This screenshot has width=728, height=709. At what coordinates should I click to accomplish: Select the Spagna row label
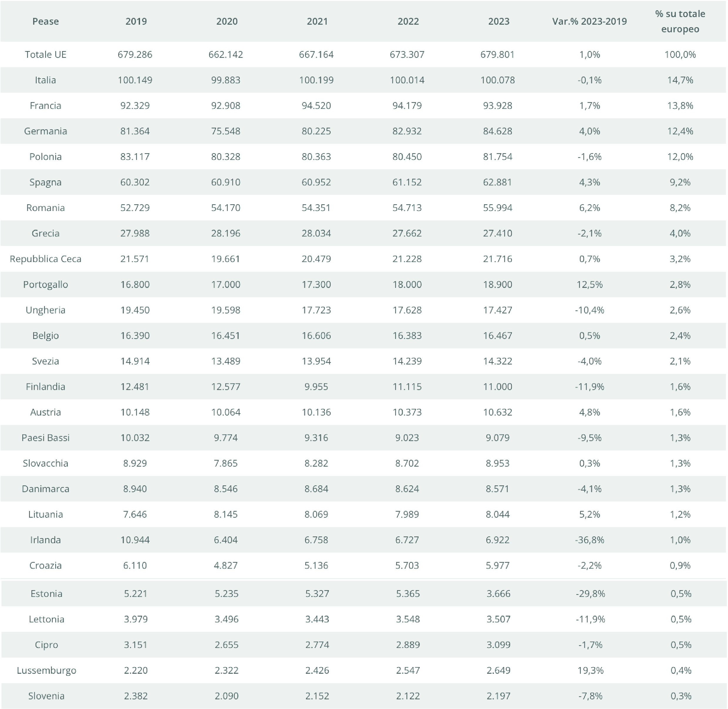pos(45,183)
